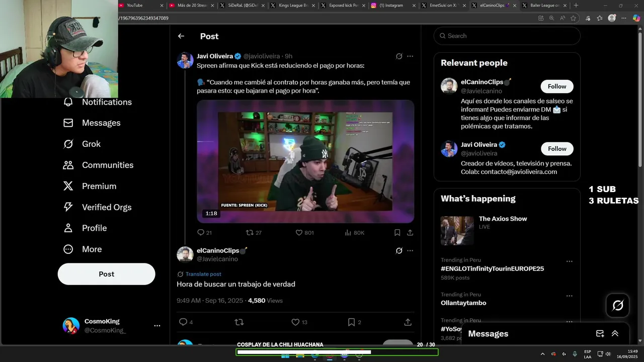Viewport: 644px width, 362px height.
Task: Open Verified Orgs in sidebar
Action: click(x=97, y=207)
